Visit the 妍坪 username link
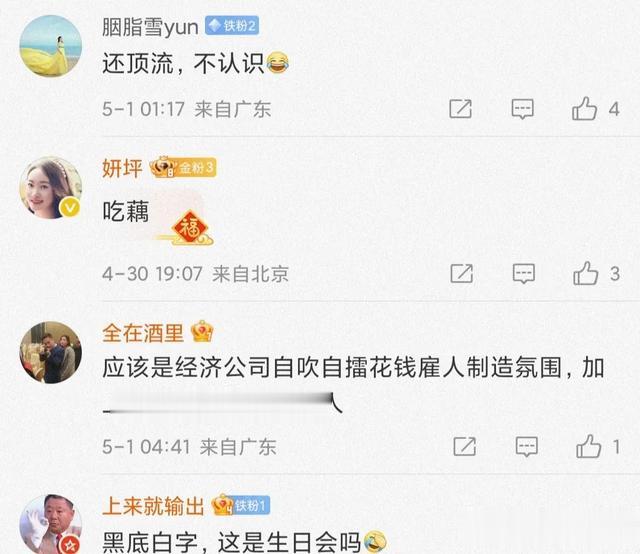Viewport: 640px width, 554px height. tap(122, 168)
